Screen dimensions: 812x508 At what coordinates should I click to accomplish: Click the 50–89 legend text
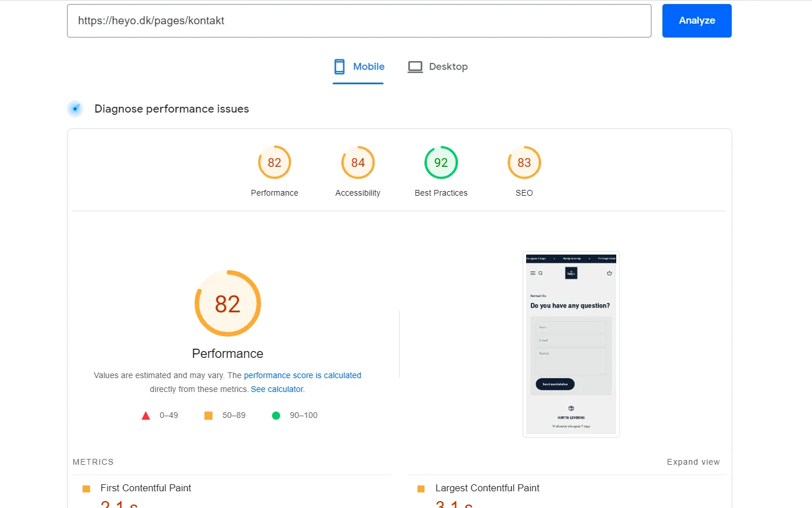[x=234, y=416]
